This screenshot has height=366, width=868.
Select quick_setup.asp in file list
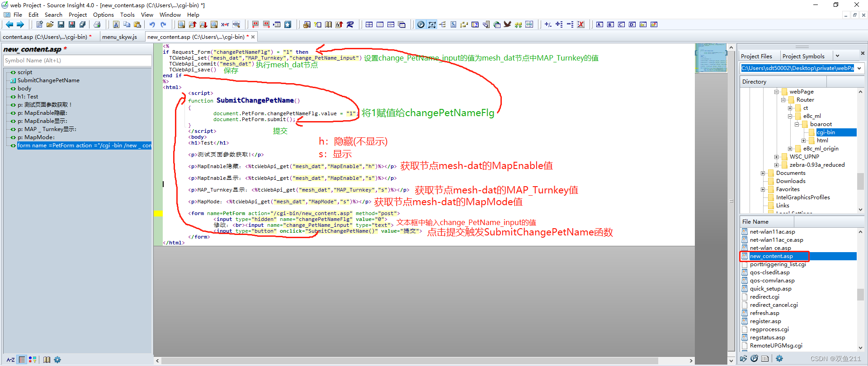click(x=770, y=289)
